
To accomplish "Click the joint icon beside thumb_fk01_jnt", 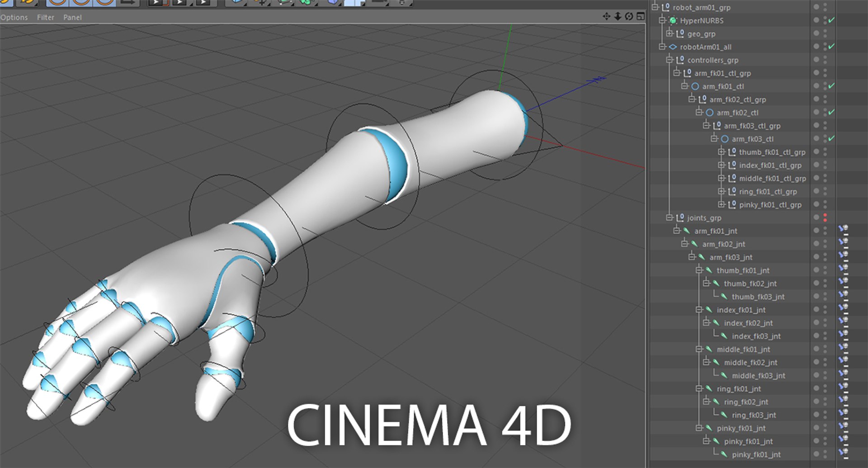I will pos(709,270).
